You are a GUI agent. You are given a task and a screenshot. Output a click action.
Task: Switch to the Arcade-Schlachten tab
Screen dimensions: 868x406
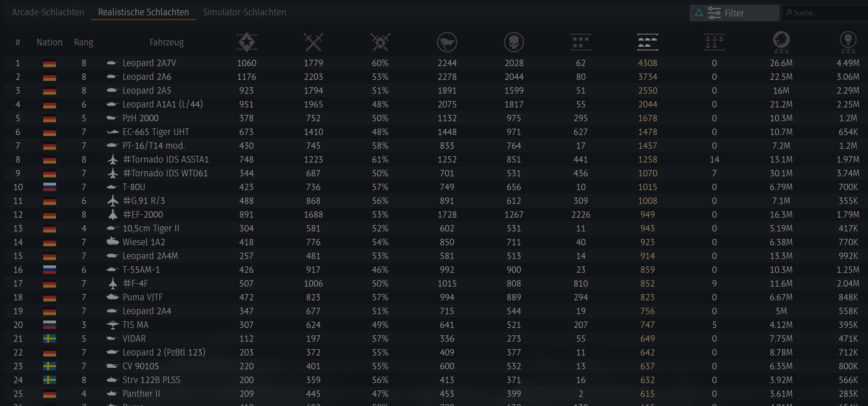click(x=48, y=12)
